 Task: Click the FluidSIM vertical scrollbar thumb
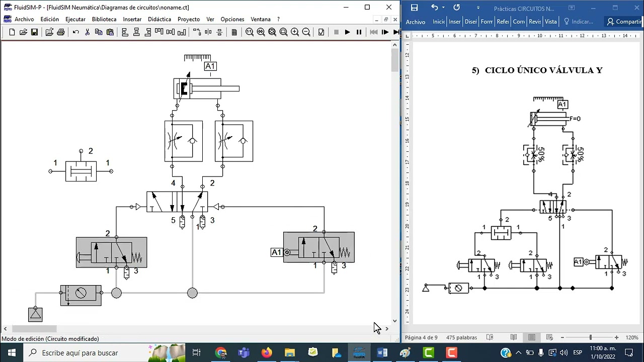(x=395, y=61)
